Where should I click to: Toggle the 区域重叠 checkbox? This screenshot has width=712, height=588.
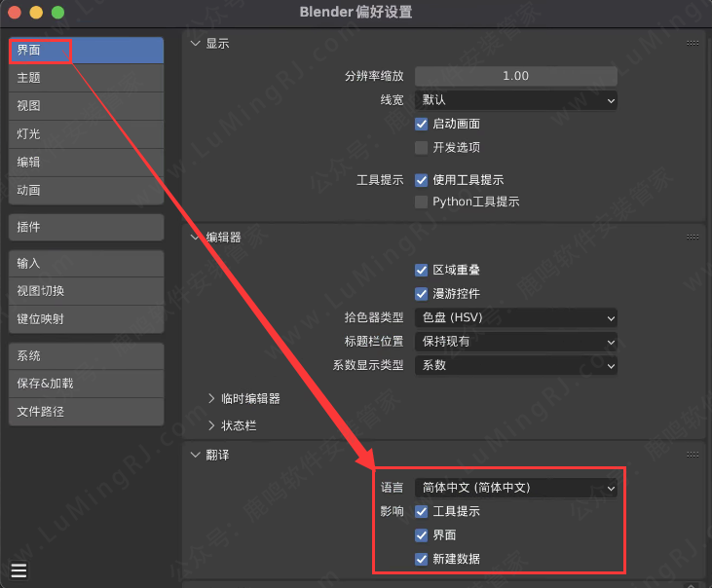click(422, 270)
